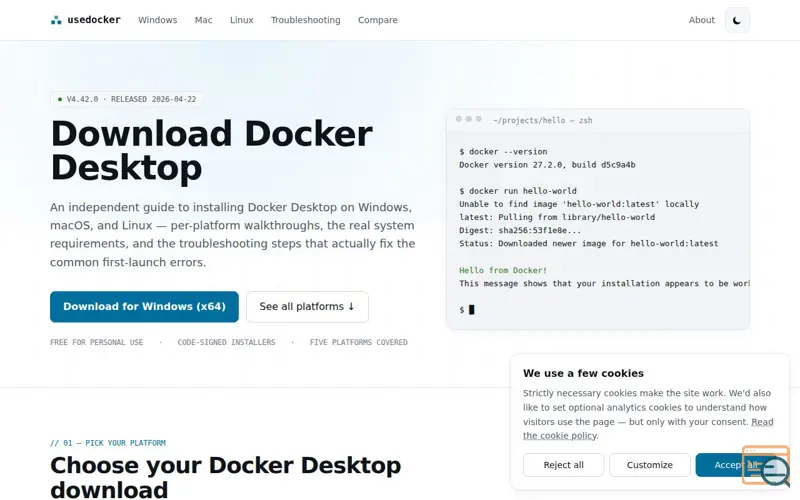
Task: Click the 'Download Docker Desktop' heading
Action: point(211,151)
